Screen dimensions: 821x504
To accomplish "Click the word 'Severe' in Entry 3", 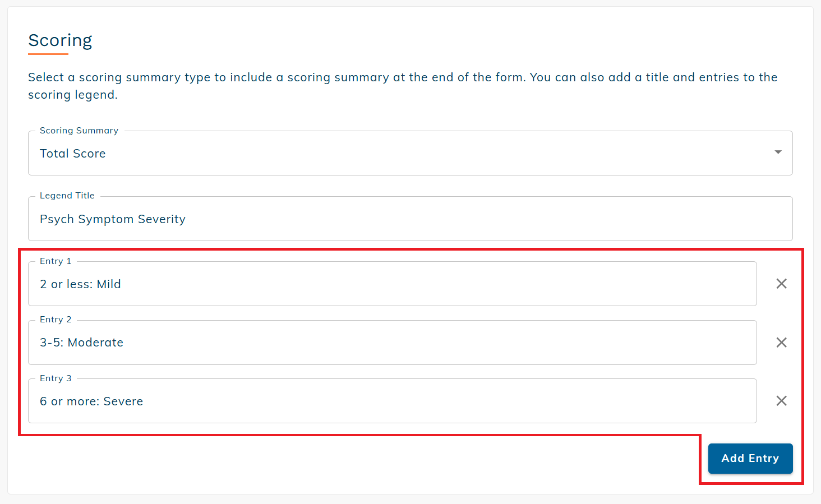I will pos(123,401).
